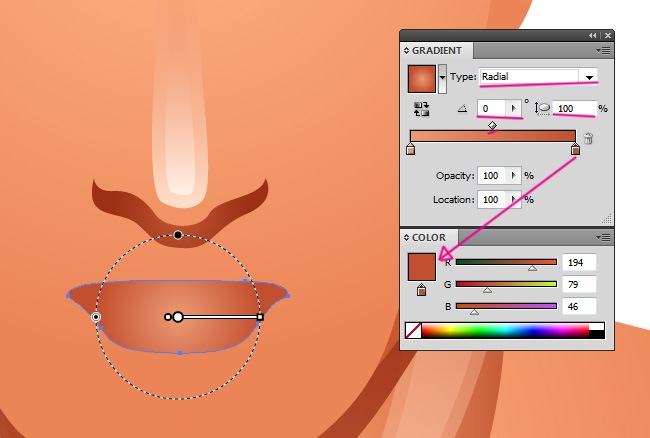Click the white swatch beside spectrum
Screen dimensions: 650x438
pos(597,327)
